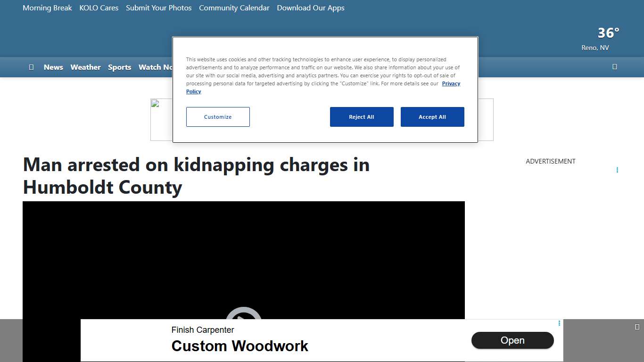The width and height of the screenshot is (644, 362).
Task: Open the Community Calendar page
Action: coord(234,8)
